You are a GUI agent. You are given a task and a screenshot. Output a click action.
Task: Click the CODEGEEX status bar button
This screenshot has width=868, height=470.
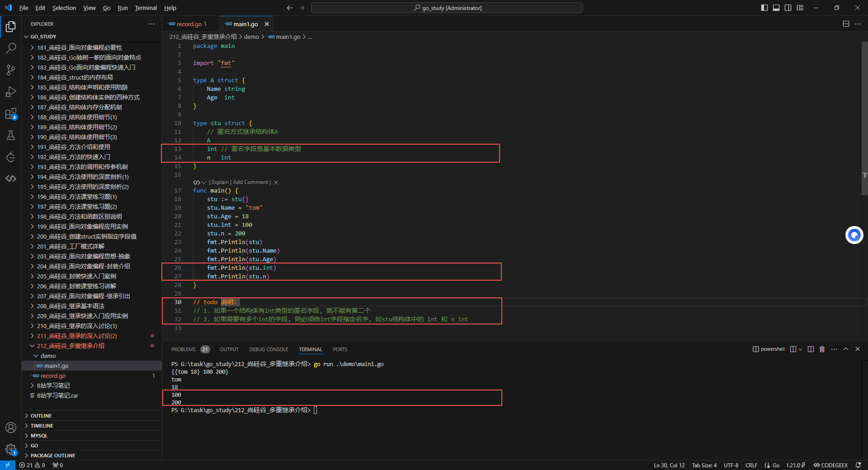coord(830,465)
